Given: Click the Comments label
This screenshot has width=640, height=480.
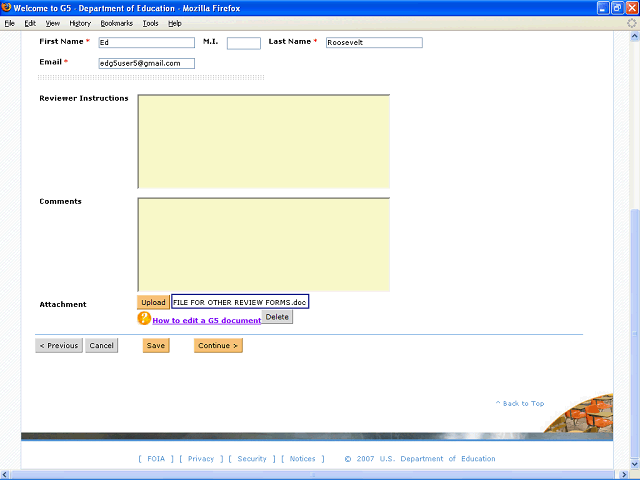Looking at the screenshot, I should [60, 201].
